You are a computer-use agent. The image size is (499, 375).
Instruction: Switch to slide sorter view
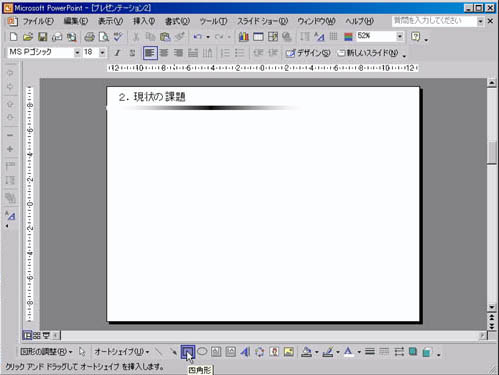(37, 335)
